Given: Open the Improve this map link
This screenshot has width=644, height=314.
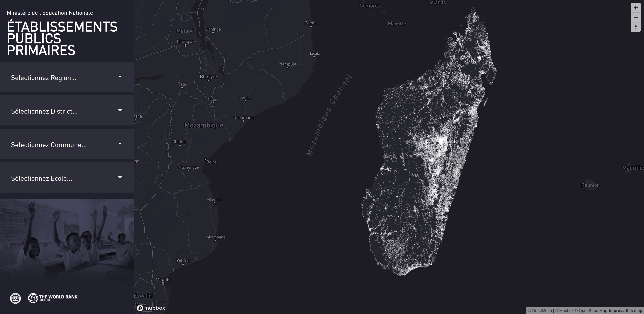Looking at the screenshot, I should click(625, 310).
